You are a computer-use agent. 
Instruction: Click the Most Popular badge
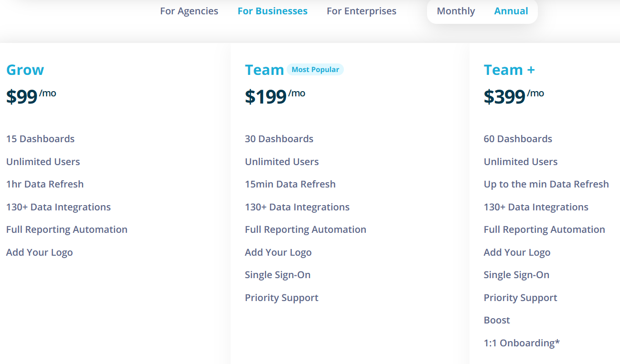315,69
